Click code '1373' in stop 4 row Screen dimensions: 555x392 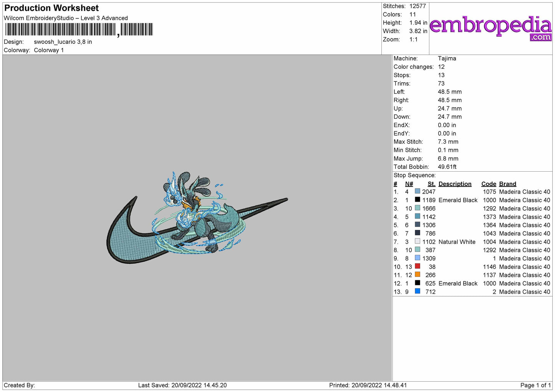(490, 217)
